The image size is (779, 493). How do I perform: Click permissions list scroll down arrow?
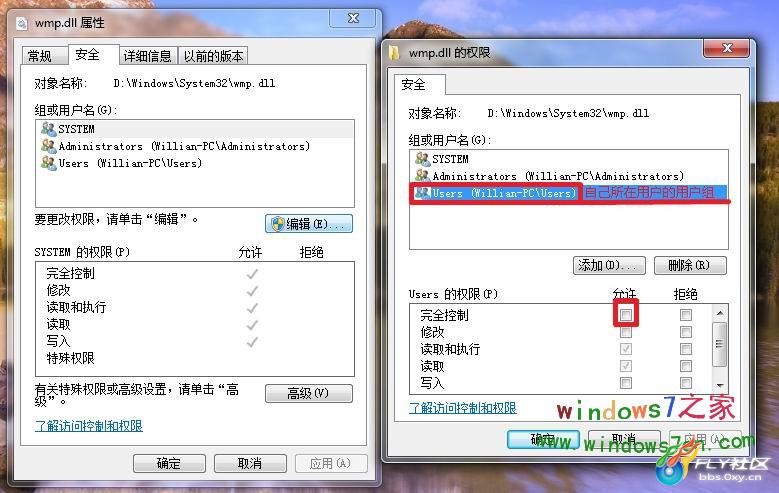click(x=720, y=386)
